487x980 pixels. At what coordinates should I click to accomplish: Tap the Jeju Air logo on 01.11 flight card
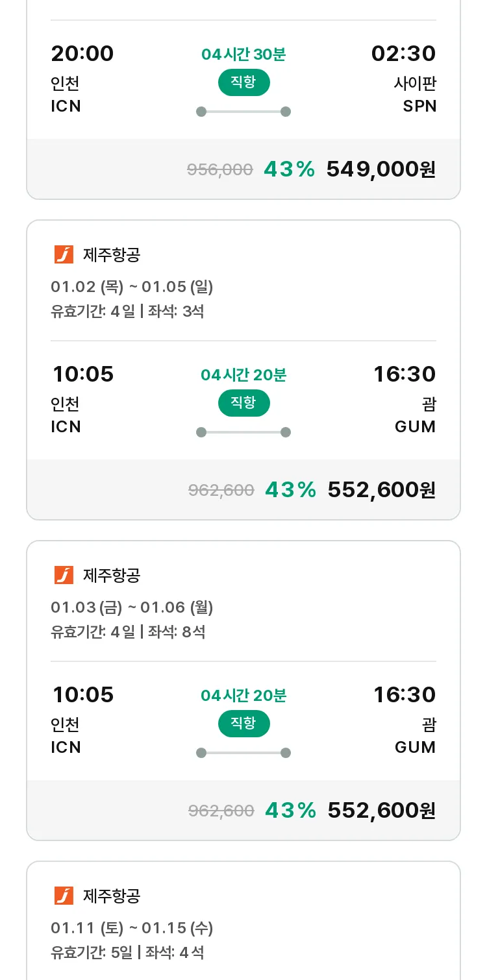(x=64, y=896)
